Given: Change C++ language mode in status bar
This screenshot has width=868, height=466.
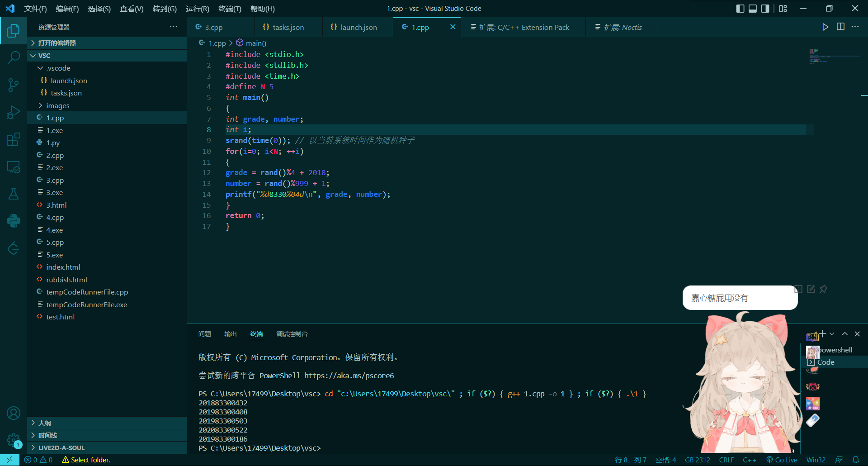Looking at the screenshot, I should [x=750, y=460].
